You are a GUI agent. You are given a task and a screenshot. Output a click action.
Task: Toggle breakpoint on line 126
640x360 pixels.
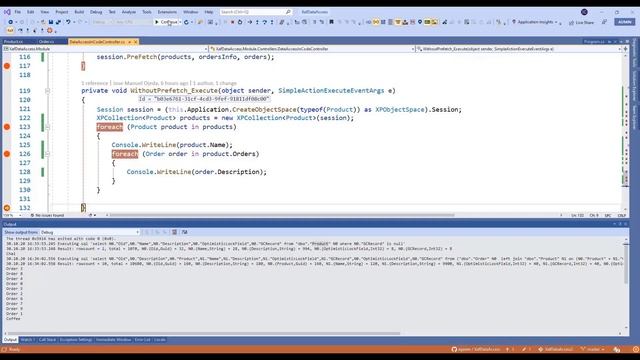pos(7,154)
